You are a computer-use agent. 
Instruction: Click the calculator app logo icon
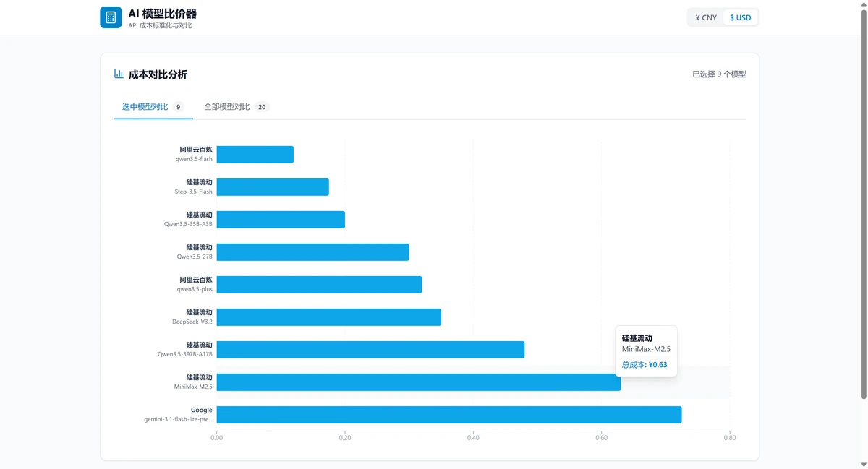(111, 17)
